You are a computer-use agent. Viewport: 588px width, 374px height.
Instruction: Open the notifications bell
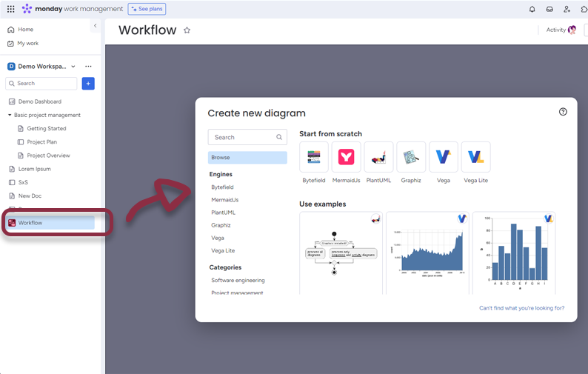pyautogui.click(x=532, y=9)
